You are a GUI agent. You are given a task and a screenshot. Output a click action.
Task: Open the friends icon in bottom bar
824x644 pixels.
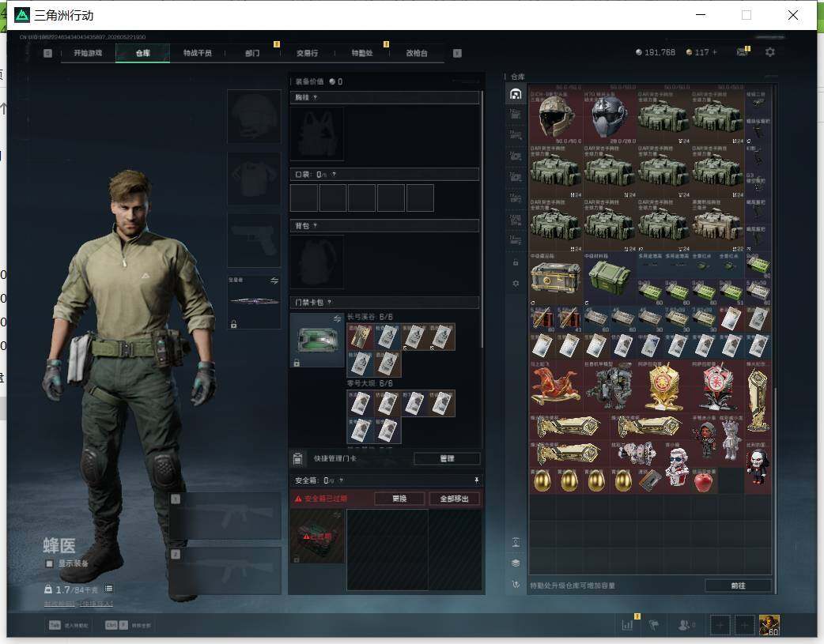tap(684, 625)
